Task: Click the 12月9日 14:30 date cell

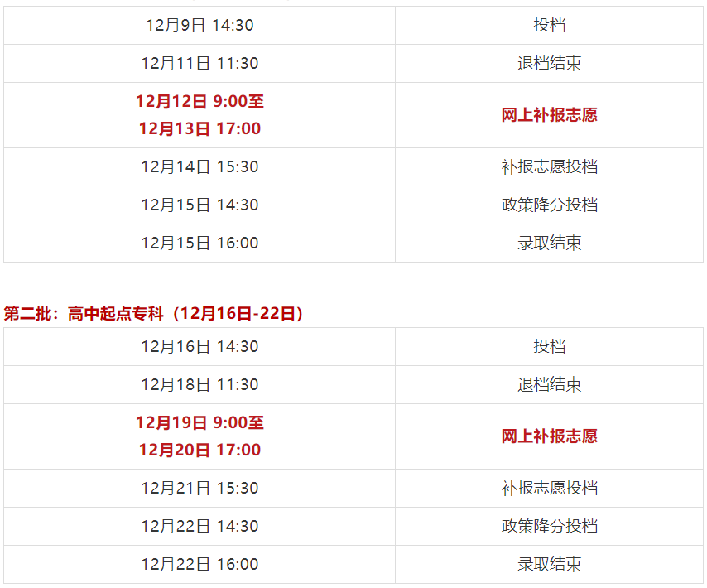Action: click(200, 25)
